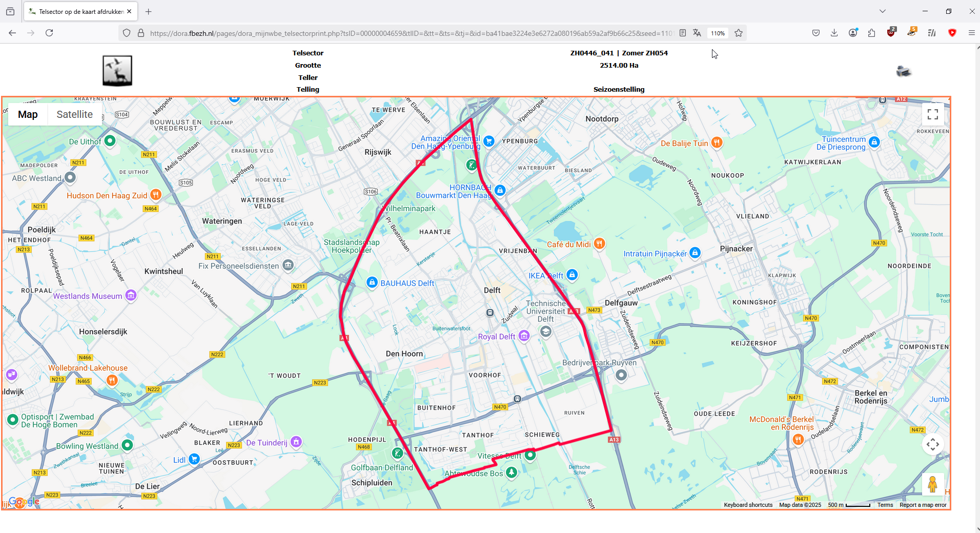Toggle Reader View in the address bar
980x533 pixels.
pyautogui.click(x=683, y=33)
